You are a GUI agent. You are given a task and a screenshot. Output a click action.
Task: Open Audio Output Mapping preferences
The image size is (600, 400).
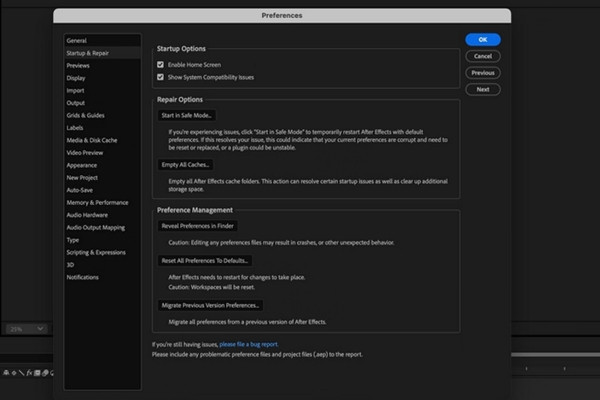102,227
